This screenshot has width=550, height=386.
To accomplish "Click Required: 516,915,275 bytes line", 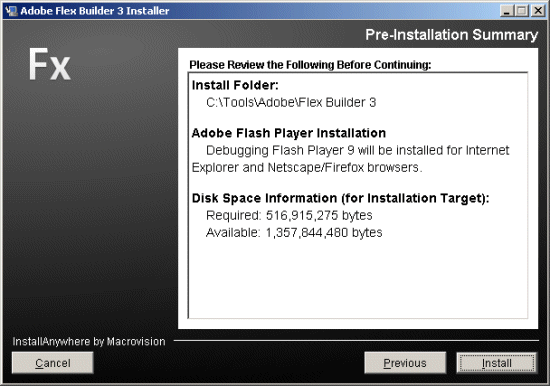I will tap(289, 215).
